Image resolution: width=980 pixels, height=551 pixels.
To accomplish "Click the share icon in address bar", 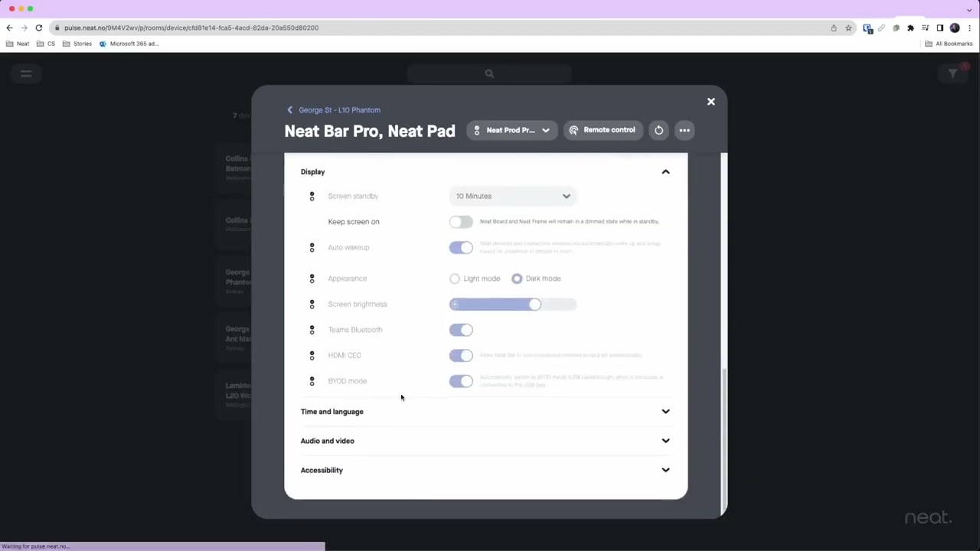I will pos(834,28).
